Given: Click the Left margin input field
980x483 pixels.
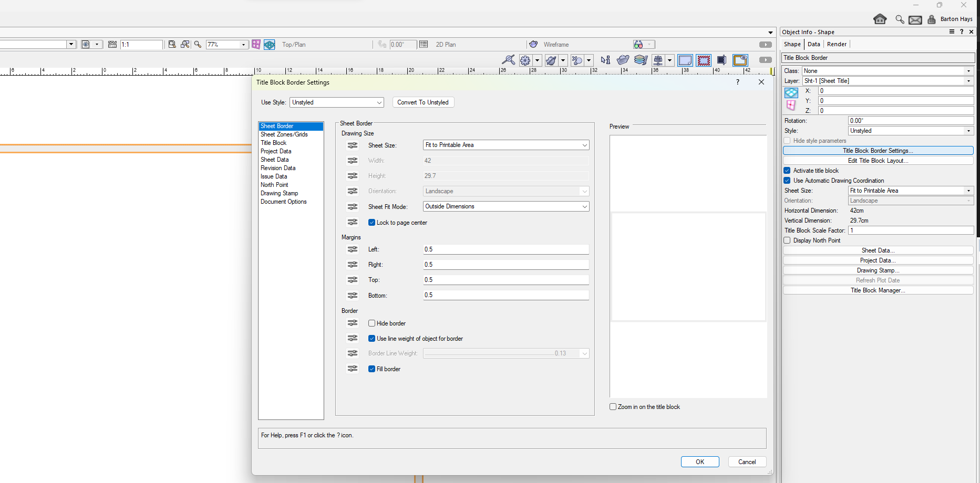Looking at the screenshot, I should click(x=506, y=249).
